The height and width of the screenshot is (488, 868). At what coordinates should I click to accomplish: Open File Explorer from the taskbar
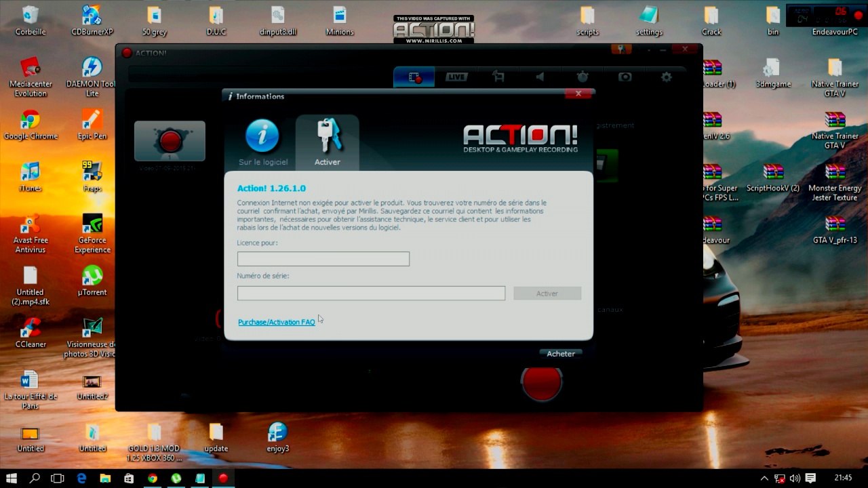point(105,478)
